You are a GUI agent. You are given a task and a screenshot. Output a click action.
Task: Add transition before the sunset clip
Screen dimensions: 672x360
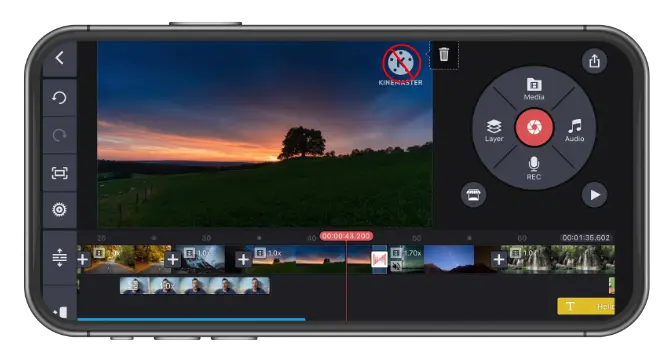243,259
